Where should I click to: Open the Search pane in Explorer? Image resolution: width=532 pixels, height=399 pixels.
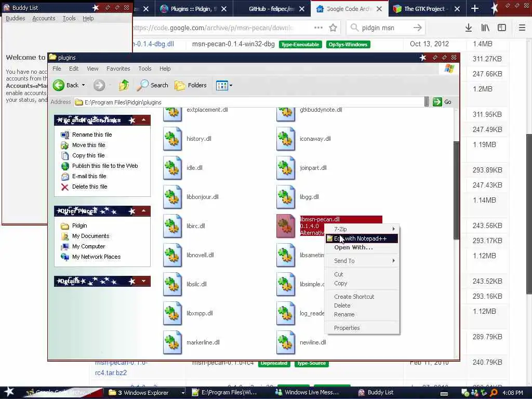[152, 85]
